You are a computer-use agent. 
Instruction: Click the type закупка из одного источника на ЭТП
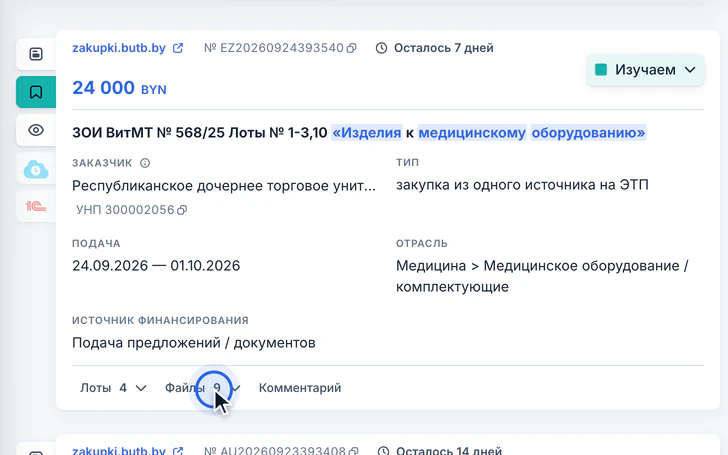pos(522,185)
